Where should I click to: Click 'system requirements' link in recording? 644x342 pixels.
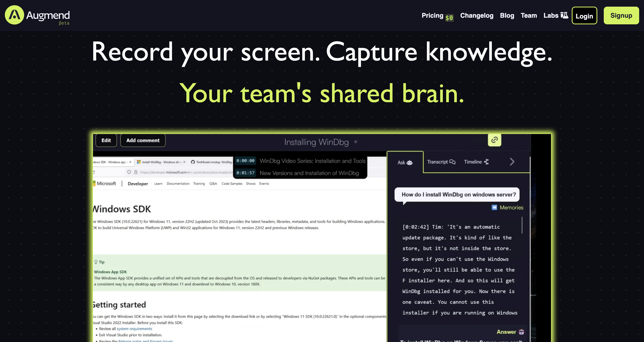tap(134, 329)
